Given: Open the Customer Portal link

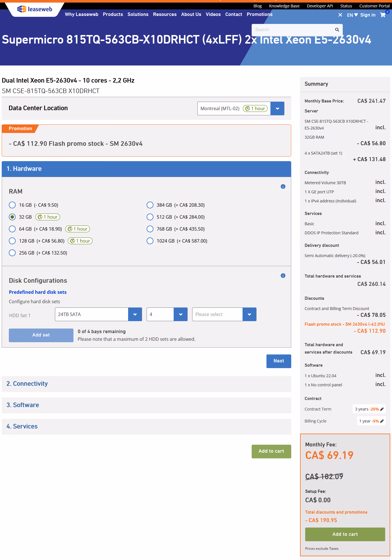Looking at the screenshot, I should click(x=374, y=6).
